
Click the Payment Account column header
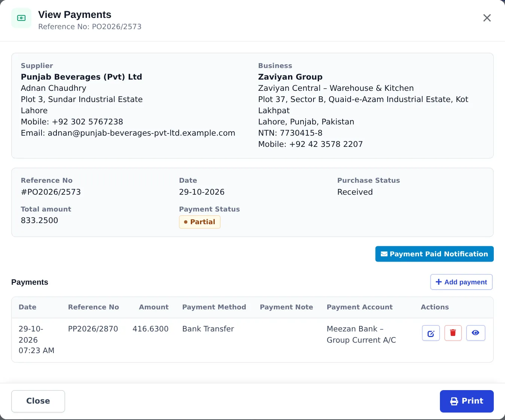359,307
